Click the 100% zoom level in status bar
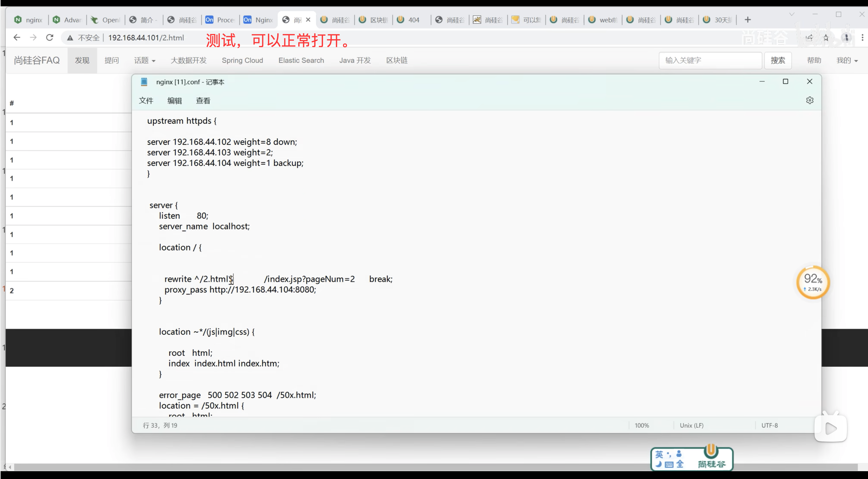Image resolution: width=868 pixels, height=479 pixels. (642, 425)
